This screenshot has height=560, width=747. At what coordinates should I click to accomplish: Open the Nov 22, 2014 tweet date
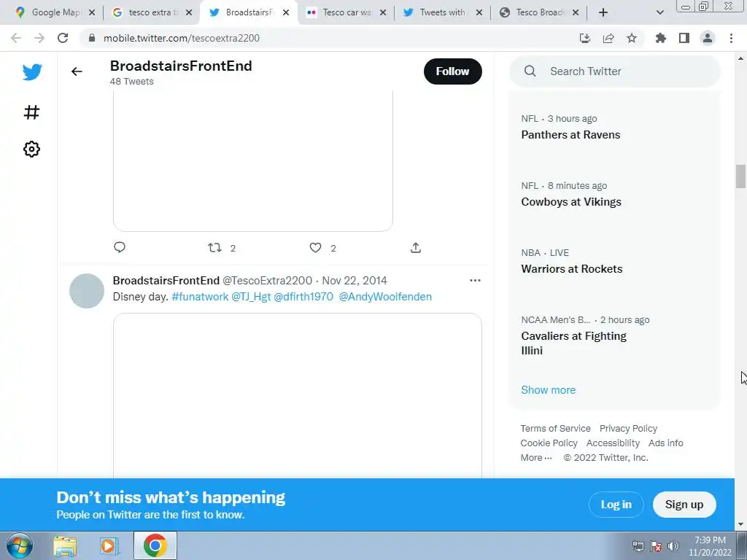click(x=355, y=281)
